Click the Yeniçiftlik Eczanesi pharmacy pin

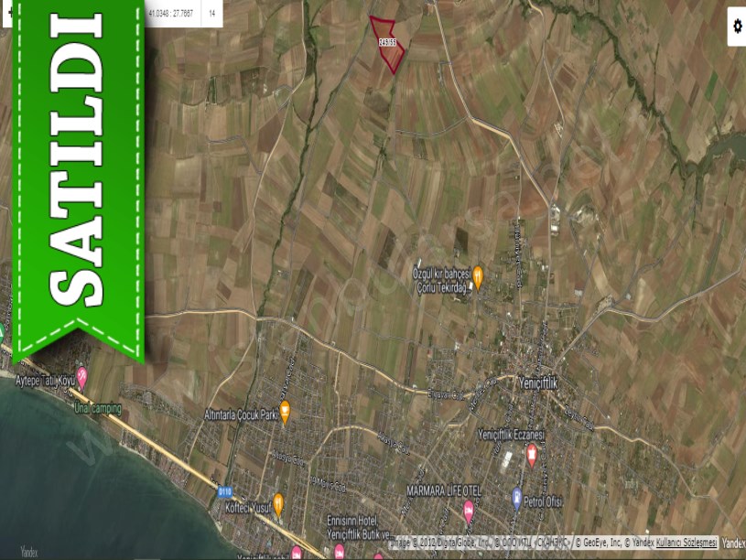(x=532, y=454)
